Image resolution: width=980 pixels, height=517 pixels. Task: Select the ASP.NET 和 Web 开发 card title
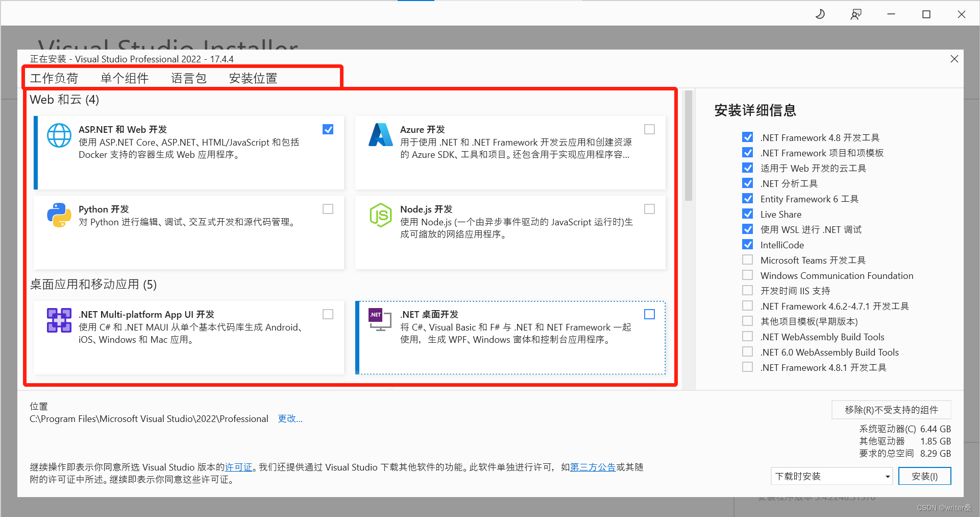pyautogui.click(x=123, y=130)
